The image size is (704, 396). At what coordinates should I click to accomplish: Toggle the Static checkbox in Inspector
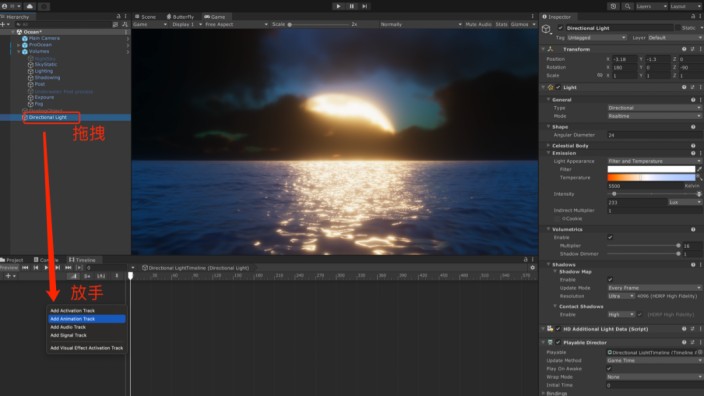coord(677,28)
